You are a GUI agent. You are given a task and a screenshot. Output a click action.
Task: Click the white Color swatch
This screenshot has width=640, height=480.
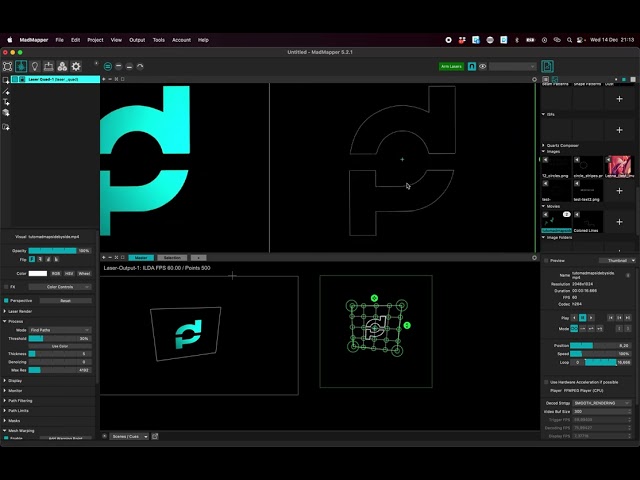pyautogui.click(x=38, y=273)
